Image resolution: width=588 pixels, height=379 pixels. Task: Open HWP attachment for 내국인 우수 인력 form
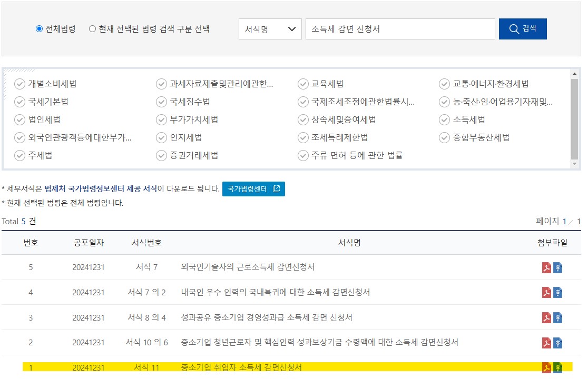coord(559,292)
